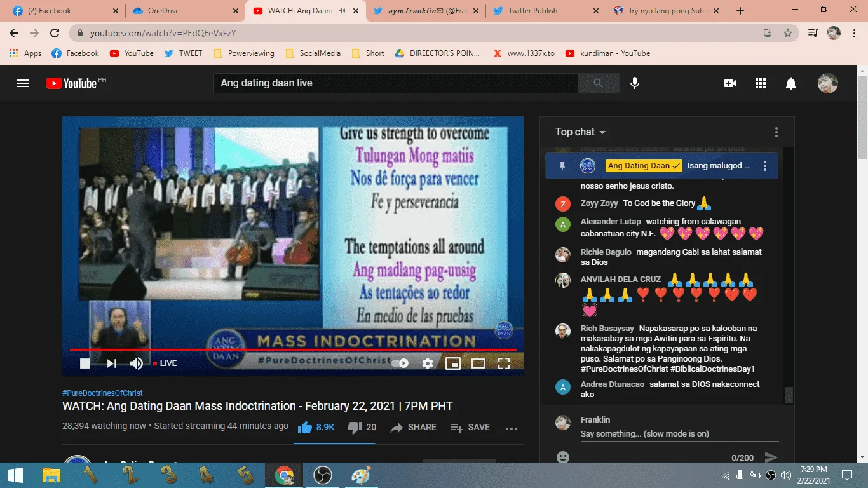The width and height of the screenshot is (868, 488).
Task: Open the YouTube apps grid
Action: 761,83
